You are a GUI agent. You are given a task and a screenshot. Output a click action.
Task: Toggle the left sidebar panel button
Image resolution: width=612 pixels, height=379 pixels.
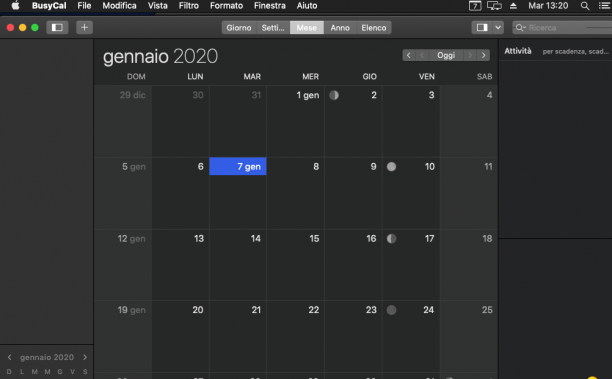pyautogui.click(x=57, y=27)
